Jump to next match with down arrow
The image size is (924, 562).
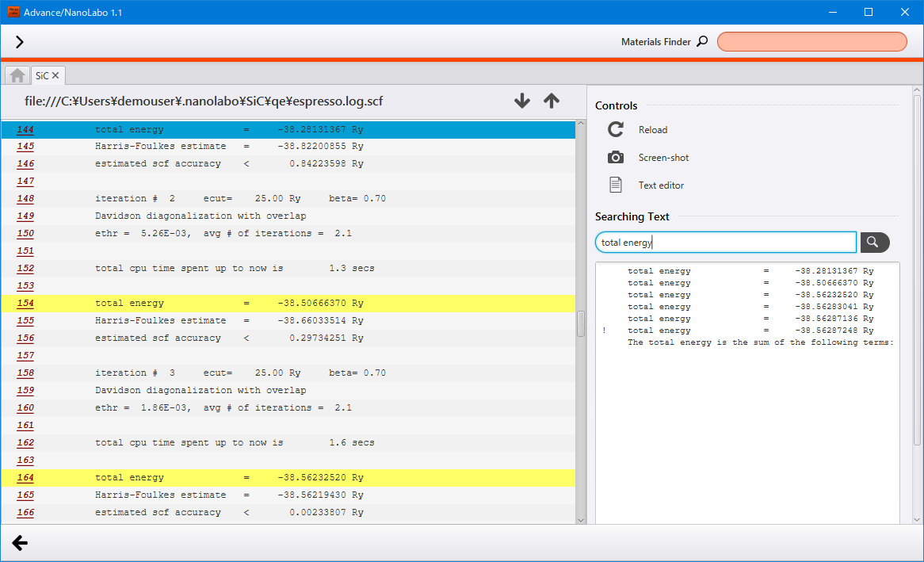click(x=522, y=101)
